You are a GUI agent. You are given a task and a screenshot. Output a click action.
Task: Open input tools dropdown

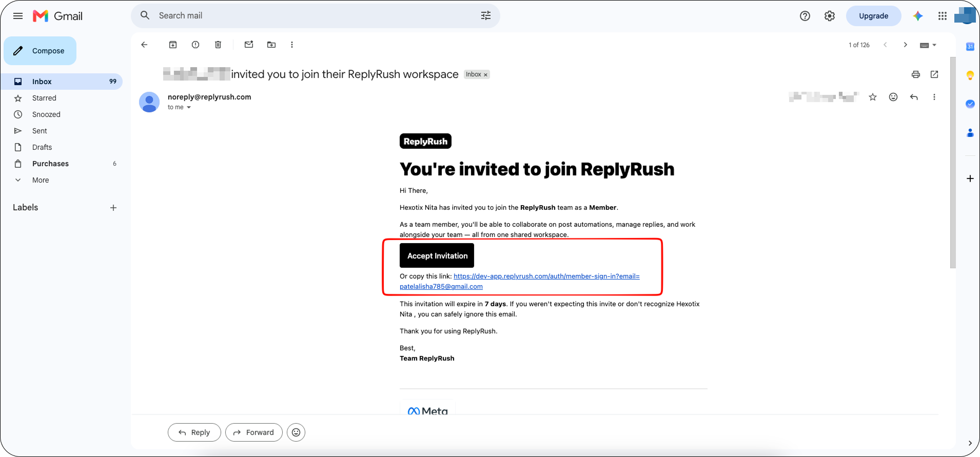[928, 45]
